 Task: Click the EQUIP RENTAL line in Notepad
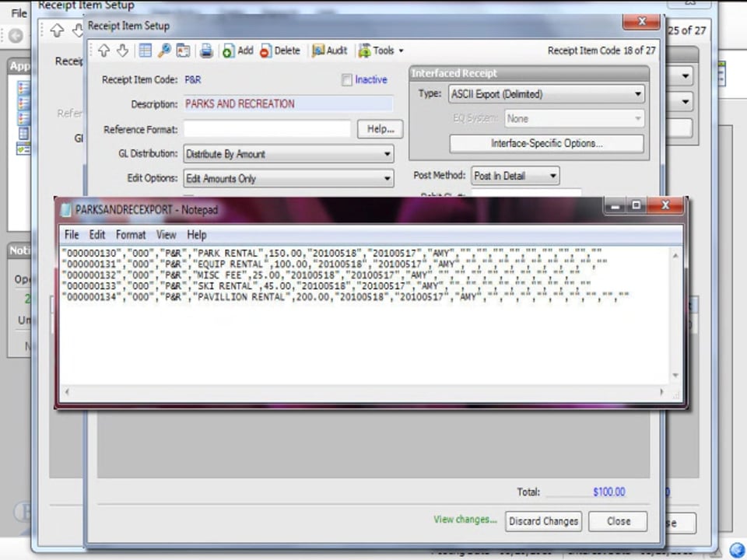pyautogui.click(x=335, y=264)
